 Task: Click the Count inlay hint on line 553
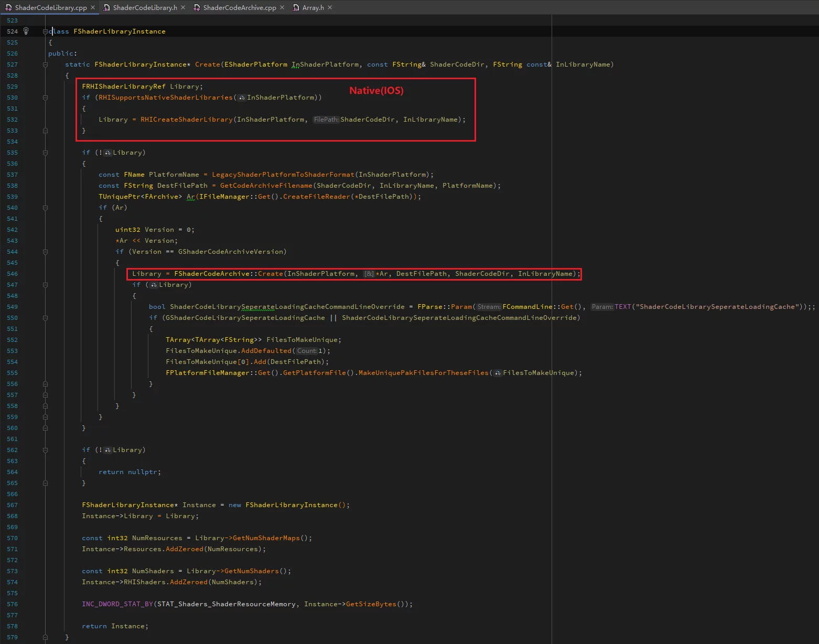(x=307, y=351)
